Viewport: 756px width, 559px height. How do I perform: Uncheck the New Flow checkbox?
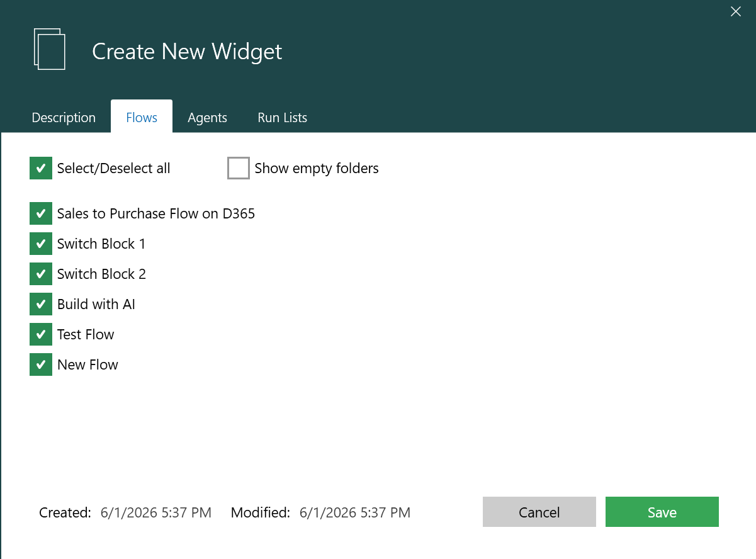(41, 364)
